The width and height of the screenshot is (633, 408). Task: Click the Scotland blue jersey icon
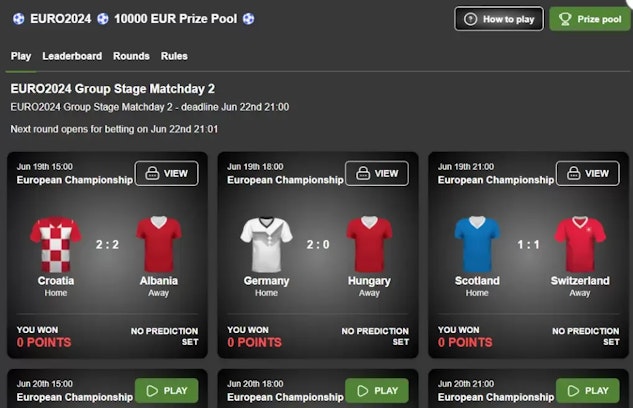pos(477,245)
